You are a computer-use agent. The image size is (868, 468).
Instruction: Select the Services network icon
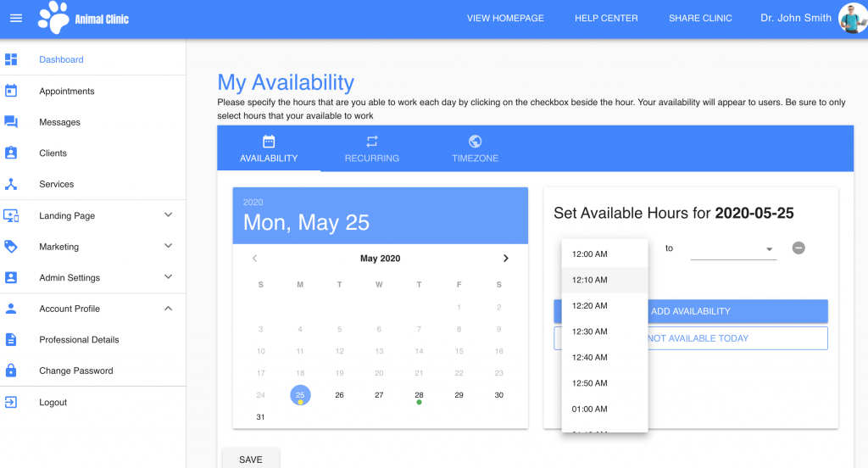coord(11,184)
